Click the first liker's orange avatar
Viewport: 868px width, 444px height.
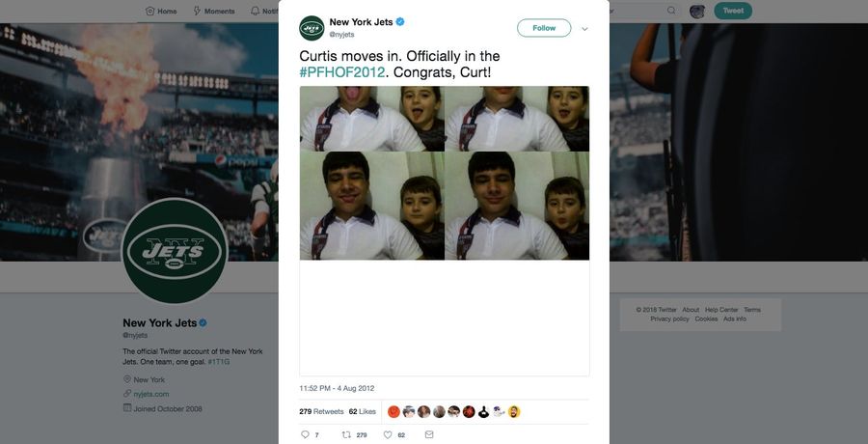tap(393, 411)
